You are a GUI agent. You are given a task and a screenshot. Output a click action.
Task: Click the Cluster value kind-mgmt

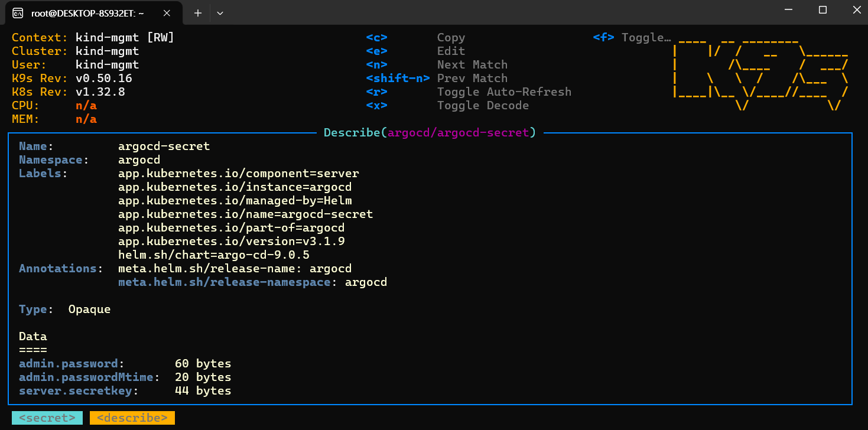(x=107, y=51)
